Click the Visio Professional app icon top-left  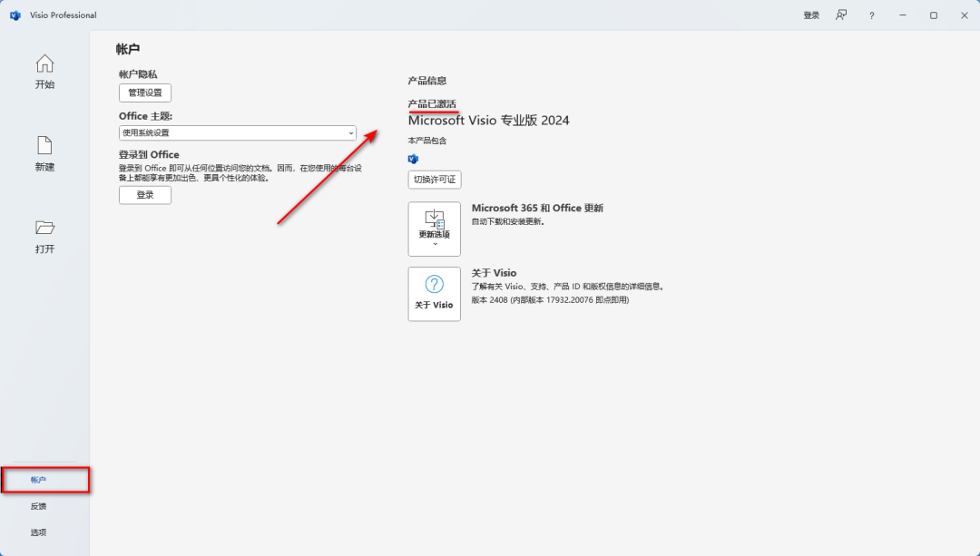14,15
